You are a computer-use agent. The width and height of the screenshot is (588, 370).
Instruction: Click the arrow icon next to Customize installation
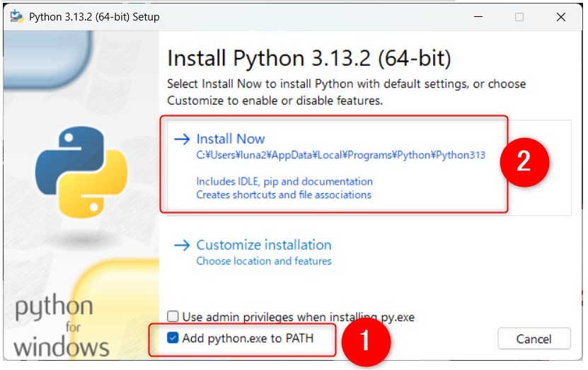183,245
